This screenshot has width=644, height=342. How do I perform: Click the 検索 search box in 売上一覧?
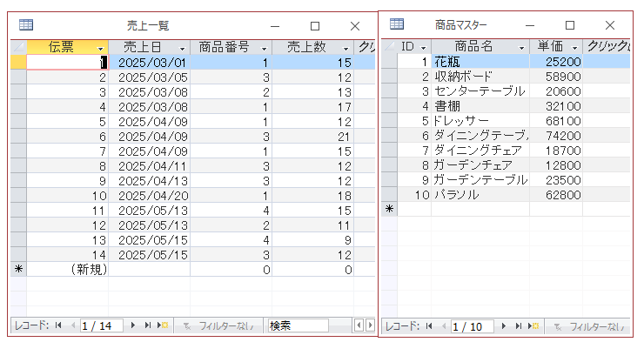299,325
